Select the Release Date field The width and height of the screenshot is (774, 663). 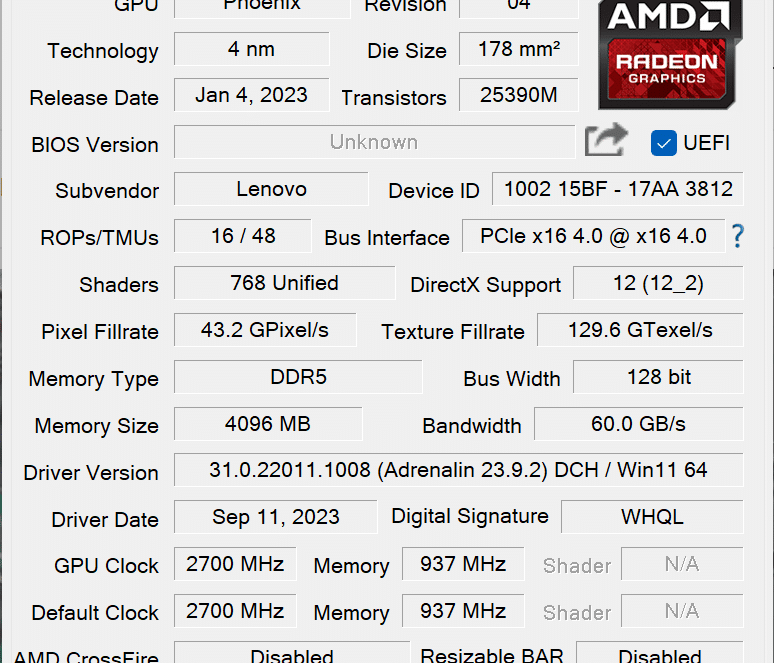pos(252,95)
